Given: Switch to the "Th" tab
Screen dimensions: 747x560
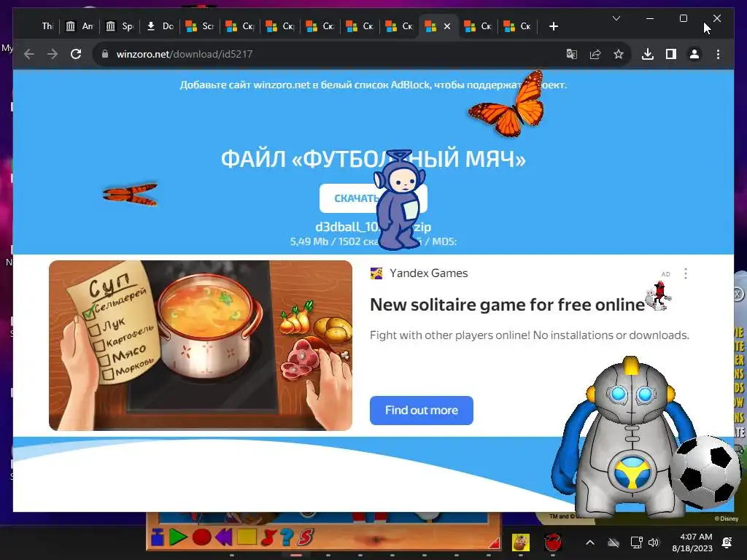Looking at the screenshot, I should pyautogui.click(x=47, y=26).
